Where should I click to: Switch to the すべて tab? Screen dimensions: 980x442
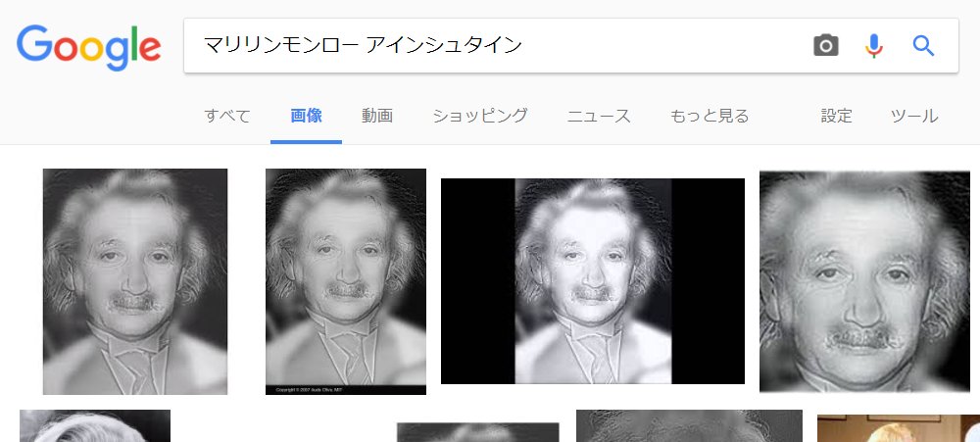click(227, 116)
